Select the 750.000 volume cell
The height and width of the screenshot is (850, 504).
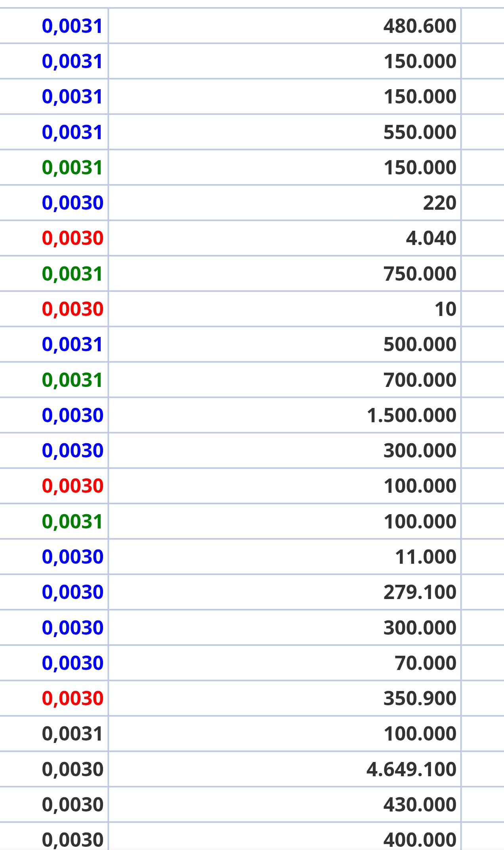(284, 274)
